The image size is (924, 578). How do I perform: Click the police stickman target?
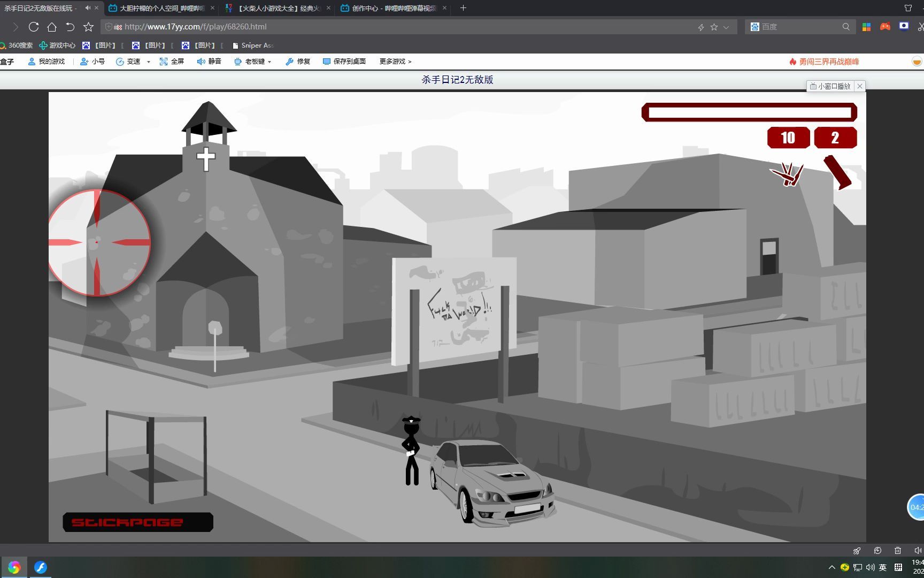tap(411, 451)
